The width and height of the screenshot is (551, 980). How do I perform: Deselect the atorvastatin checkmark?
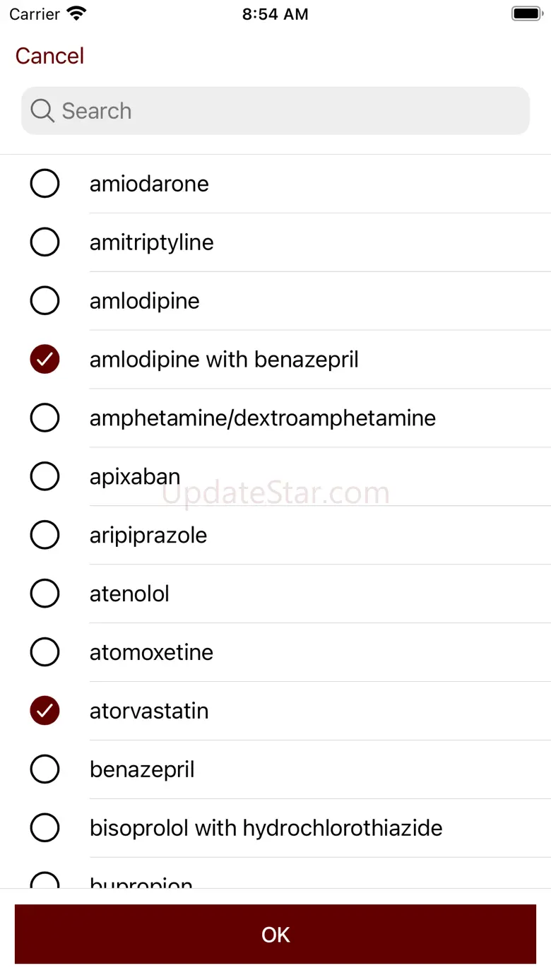coord(45,711)
